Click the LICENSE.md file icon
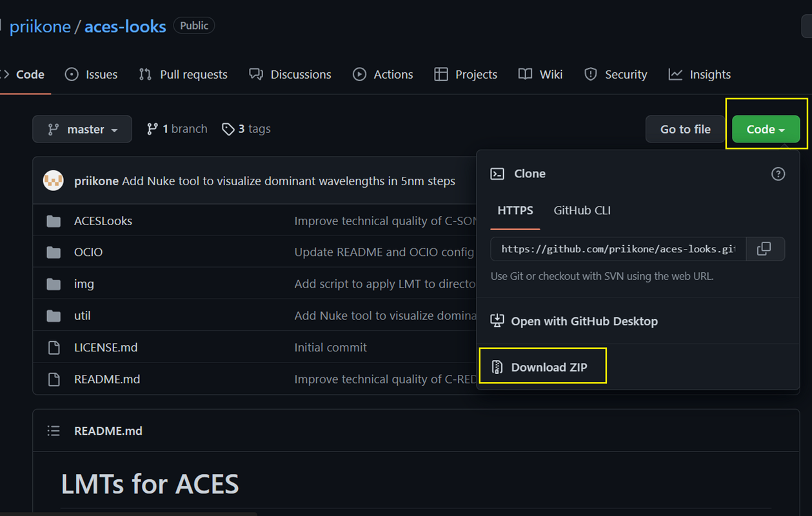Image resolution: width=812 pixels, height=516 pixels. 54,348
